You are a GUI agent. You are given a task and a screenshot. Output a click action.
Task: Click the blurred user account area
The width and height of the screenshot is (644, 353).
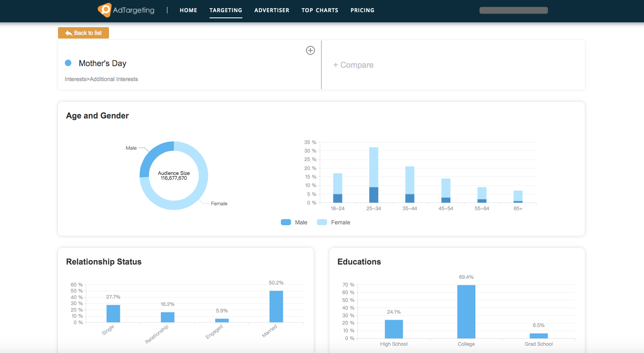513,11
